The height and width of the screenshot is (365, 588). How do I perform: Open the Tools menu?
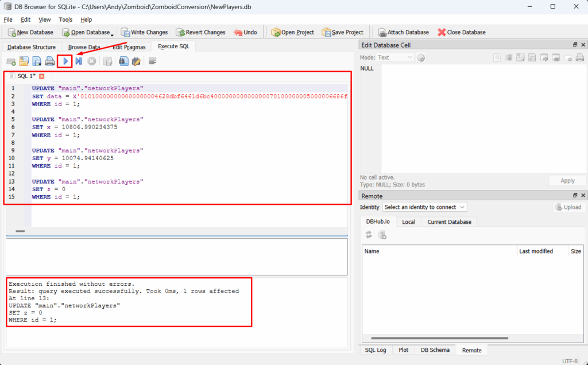tap(65, 20)
